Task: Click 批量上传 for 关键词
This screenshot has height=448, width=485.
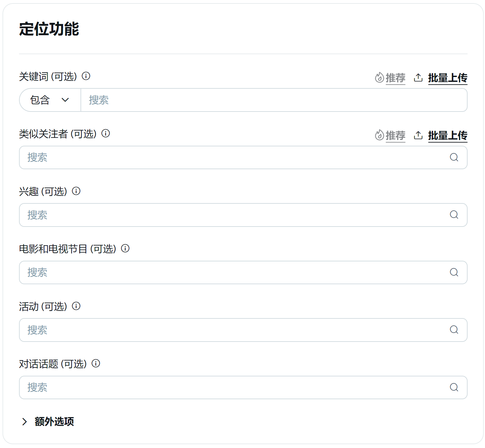Action: click(448, 78)
